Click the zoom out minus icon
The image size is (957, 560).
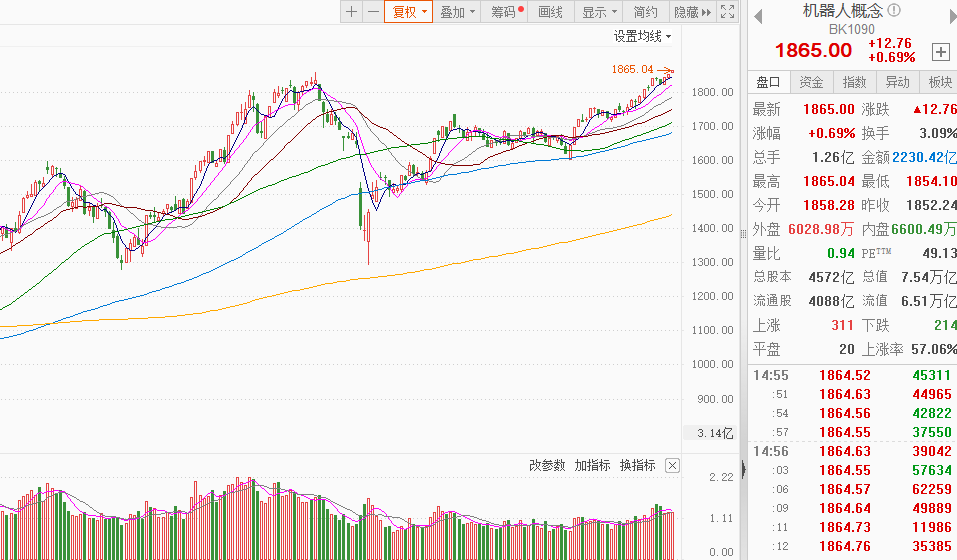tap(372, 12)
